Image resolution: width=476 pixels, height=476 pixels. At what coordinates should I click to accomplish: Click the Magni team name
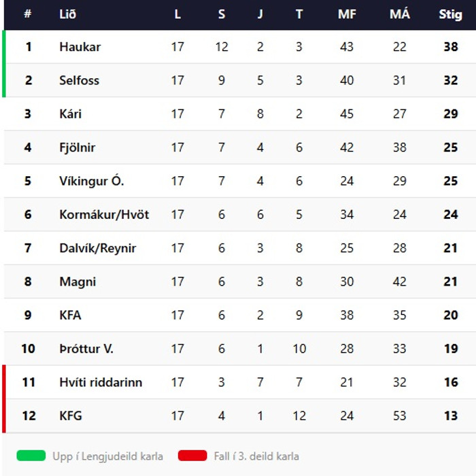point(78,282)
